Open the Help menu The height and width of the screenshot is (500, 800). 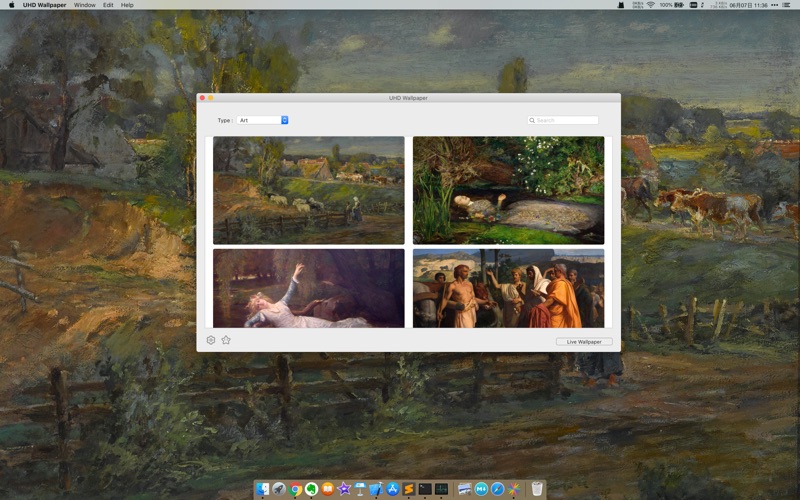(x=127, y=5)
